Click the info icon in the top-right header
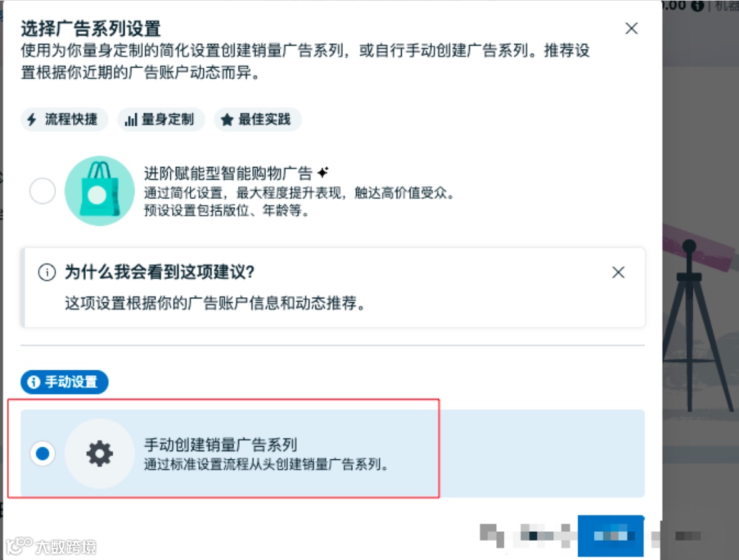The width and height of the screenshot is (739, 560). (x=698, y=6)
